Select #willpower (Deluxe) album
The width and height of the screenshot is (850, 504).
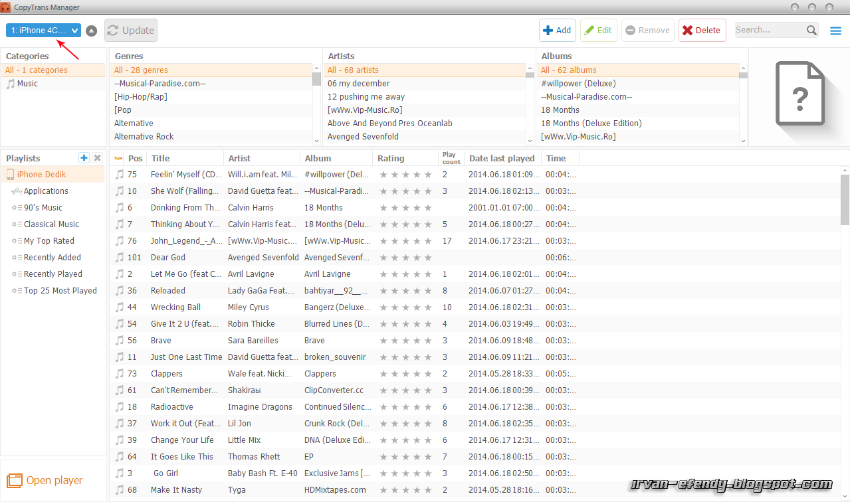pos(638,84)
